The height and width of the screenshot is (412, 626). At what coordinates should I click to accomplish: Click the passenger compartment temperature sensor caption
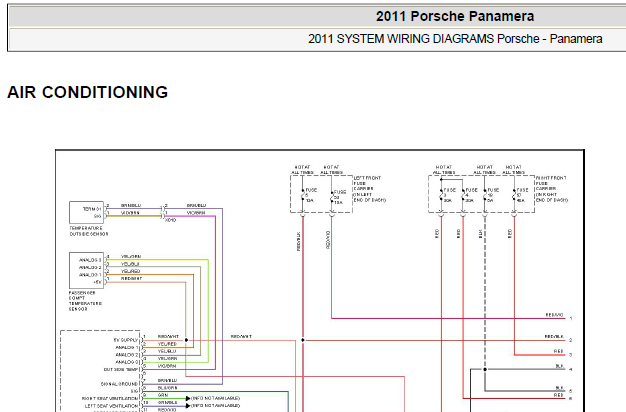pos(85,301)
